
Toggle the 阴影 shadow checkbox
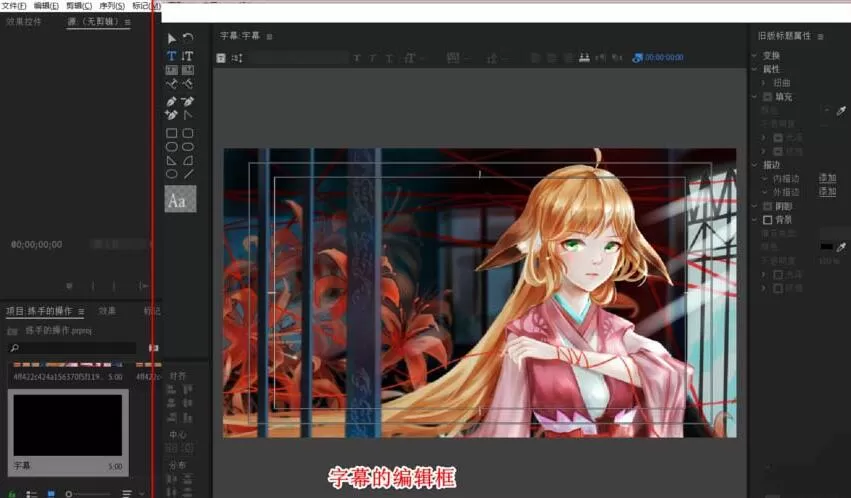click(767, 206)
